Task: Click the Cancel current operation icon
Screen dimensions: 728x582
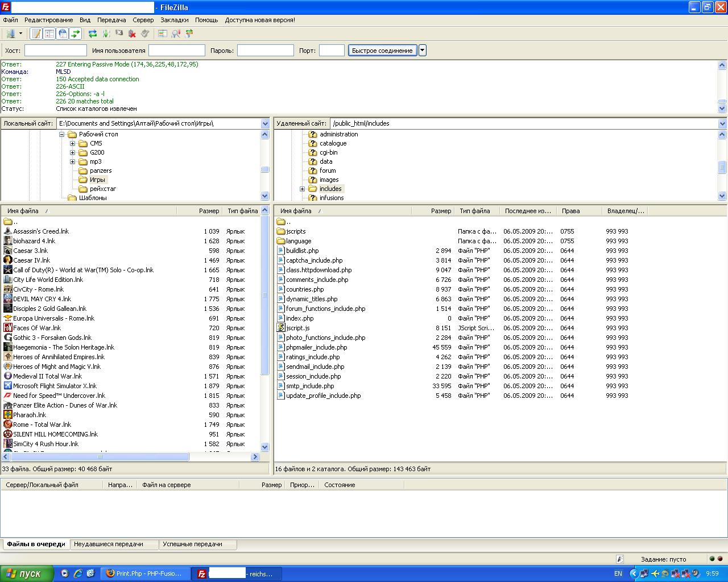Action: tap(119, 34)
